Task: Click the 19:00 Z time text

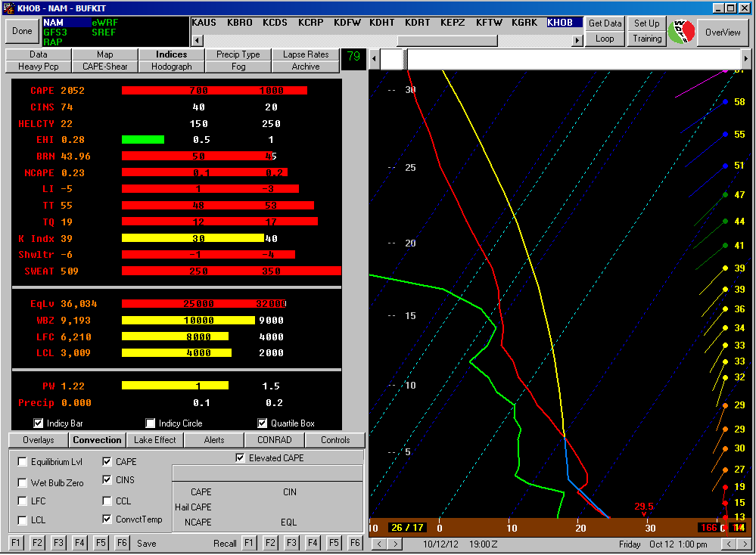Action: [x=483, y=544]
